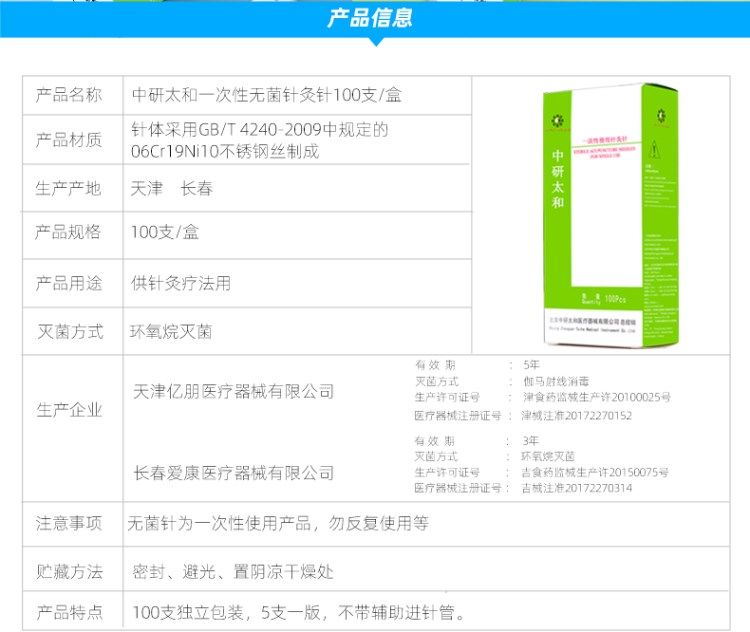This screenshot has height=632, width=750.
Task: Click the 3年 validity value
Action: click(530, 441)
